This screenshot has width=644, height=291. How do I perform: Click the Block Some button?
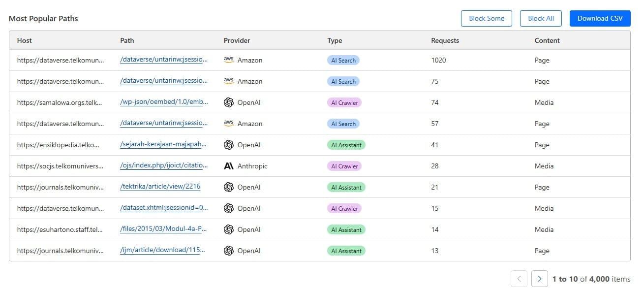486,18
